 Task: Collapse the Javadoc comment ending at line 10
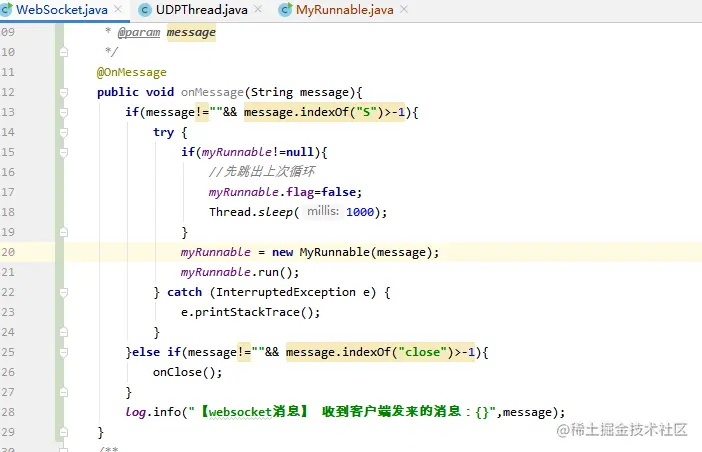[x=64, y=52]
